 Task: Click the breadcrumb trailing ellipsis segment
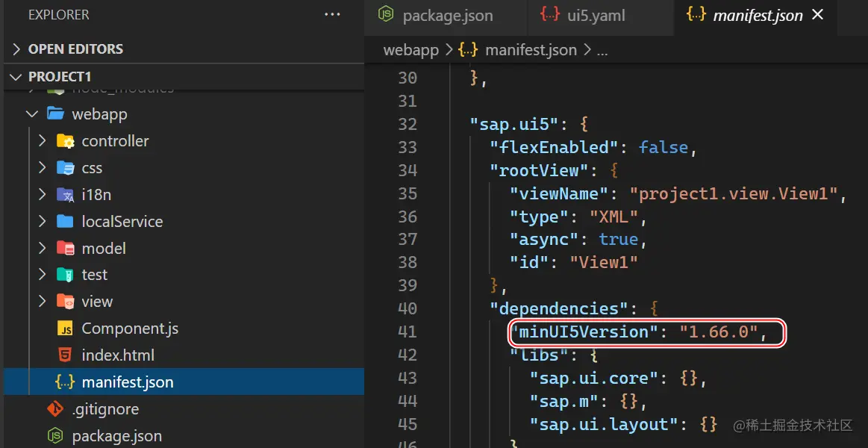[602, 52]
